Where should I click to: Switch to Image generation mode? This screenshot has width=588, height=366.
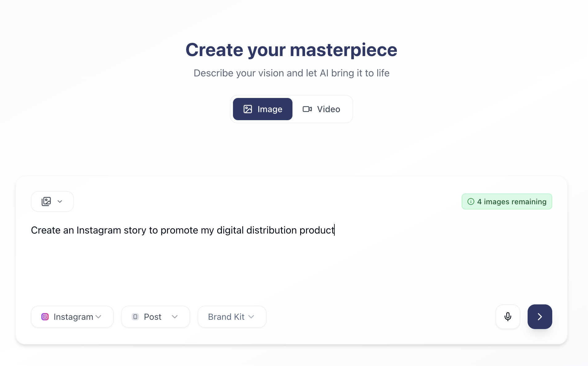point(263,109)
